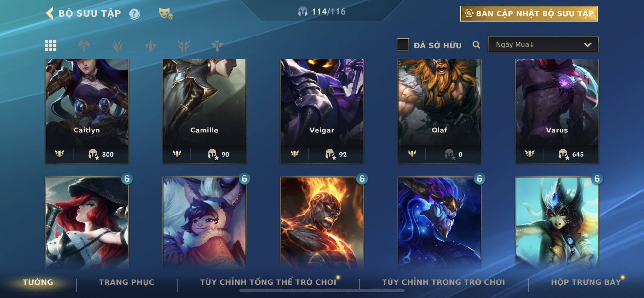Tick the ĐÃ SỞ HỮU checkbox

403,45
